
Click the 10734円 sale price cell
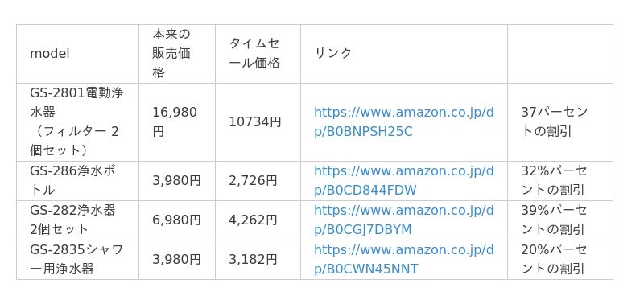(258, 122)
